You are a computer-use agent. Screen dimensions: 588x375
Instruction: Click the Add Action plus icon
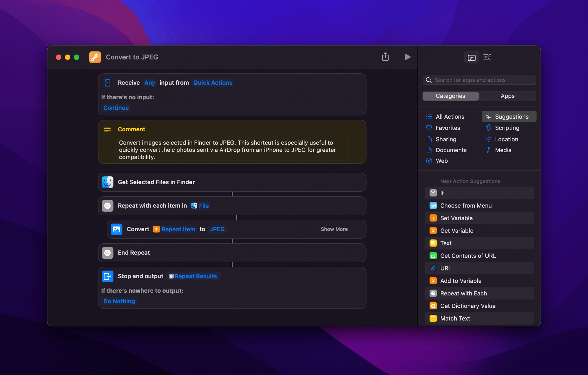tap(471, 57)
